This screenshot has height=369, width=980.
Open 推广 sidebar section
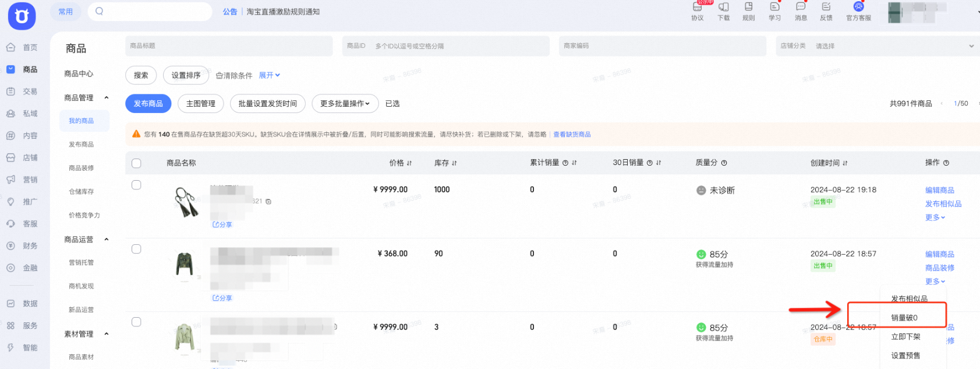(22, 202)
